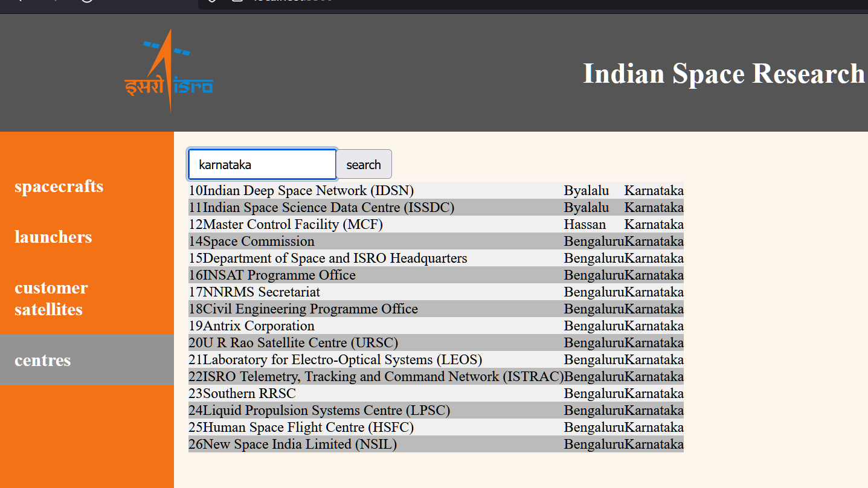This screenshot has height=488, width=868.
Task: Open the spacecrafts section in sidebar
Action: [59, 186]
